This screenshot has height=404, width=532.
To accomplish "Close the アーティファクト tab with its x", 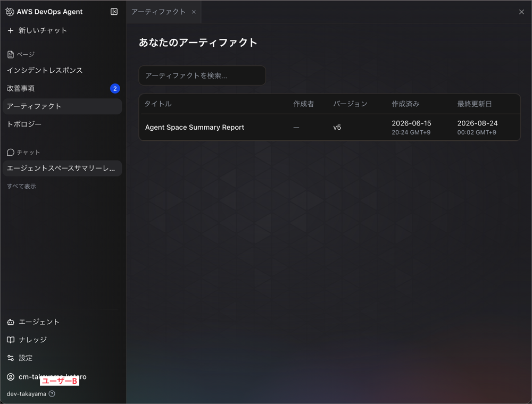I will pyautogui.click(x=194, y=12).
